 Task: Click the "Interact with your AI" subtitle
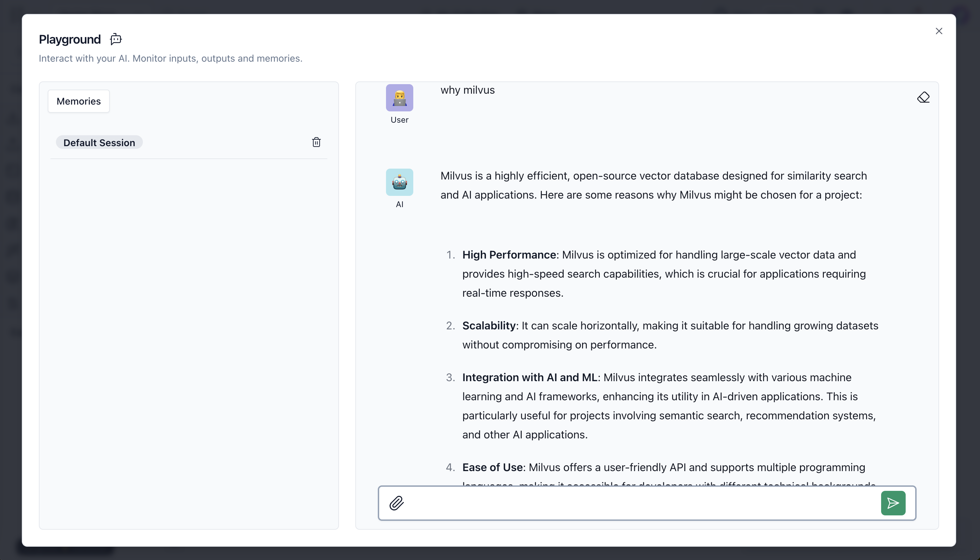(170, 59)
